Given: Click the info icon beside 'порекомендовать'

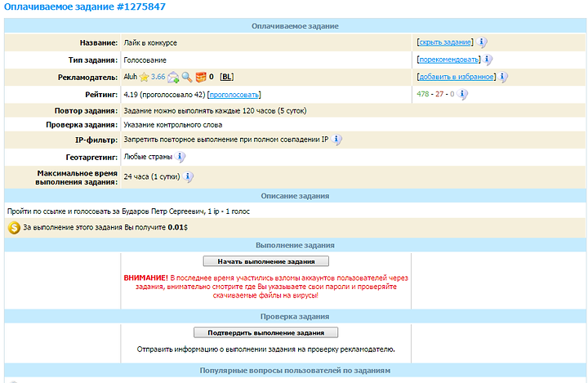Looking at the screenshot, I should click(x=487, y=60).
